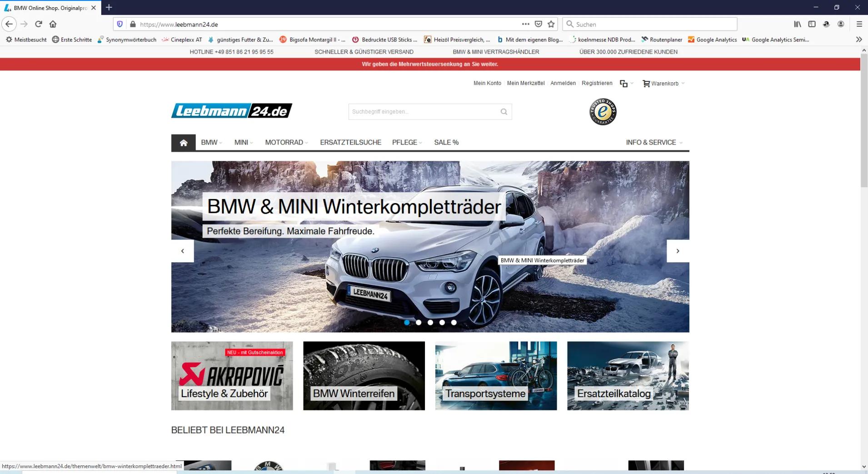Open the Google Analytics bookmark
Viewport: 868px width, 474px height.
coord(712,40)
